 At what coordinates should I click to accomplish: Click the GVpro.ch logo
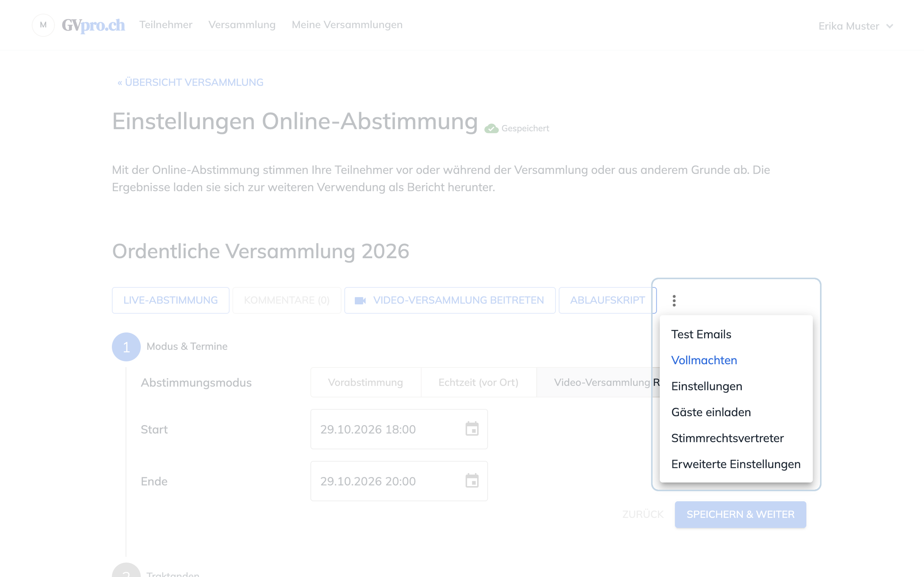(x=93, y=25)
